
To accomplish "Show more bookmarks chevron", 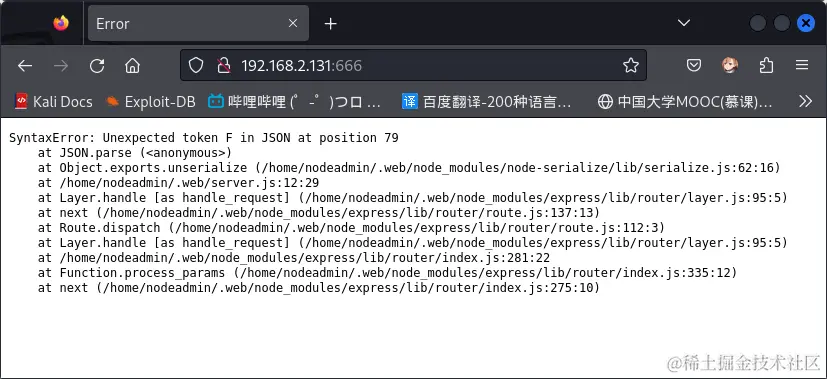I will click(805, 101).
